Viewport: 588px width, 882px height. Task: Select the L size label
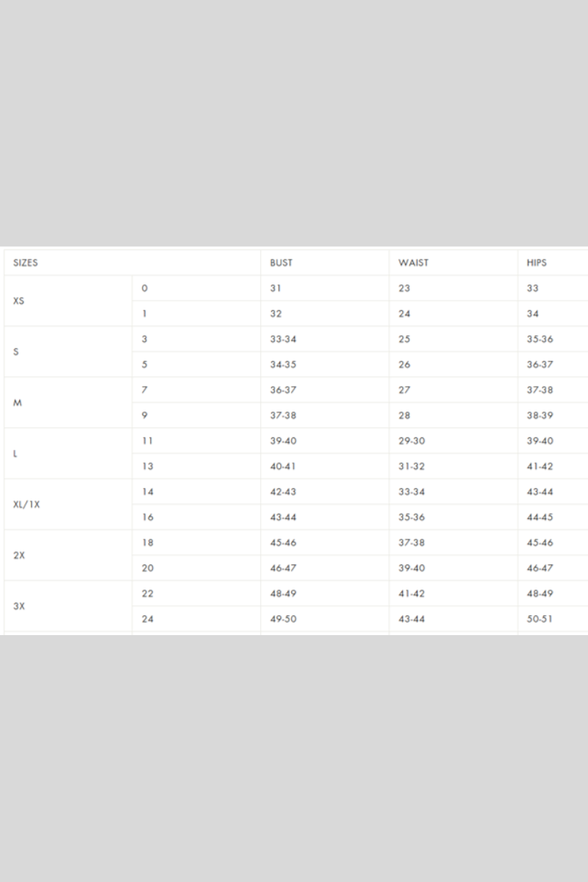point(15,453)
